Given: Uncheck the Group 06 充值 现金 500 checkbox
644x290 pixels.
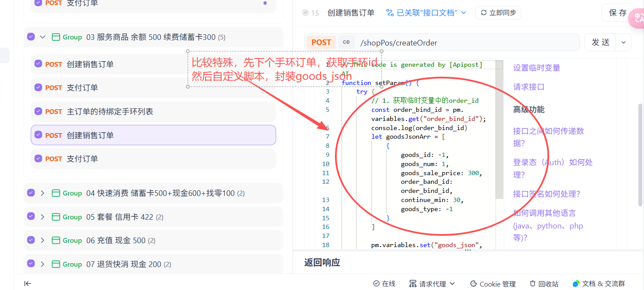Looking at the screenshot, I should click(x=31, y=240).
